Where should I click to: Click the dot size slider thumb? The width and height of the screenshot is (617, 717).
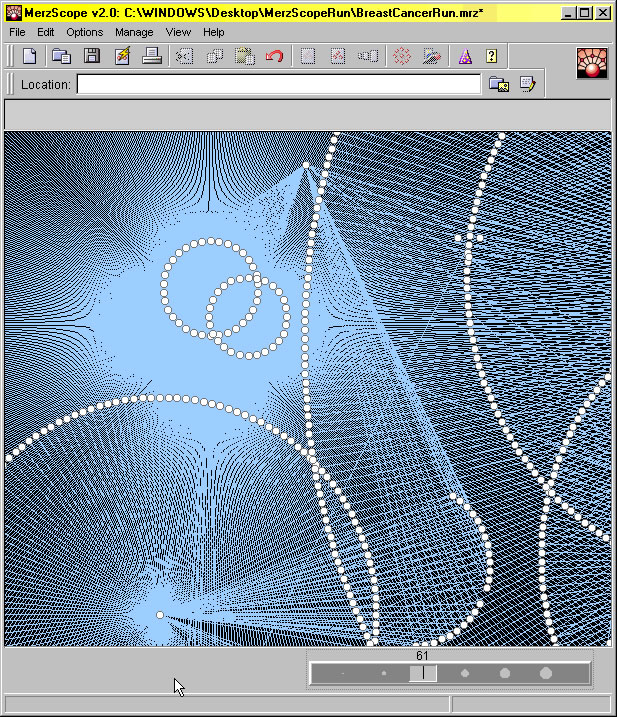(422, 674)
